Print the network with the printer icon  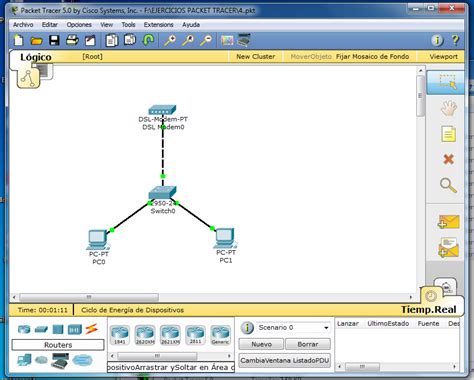pyautogui.click(x=72, y=41)
